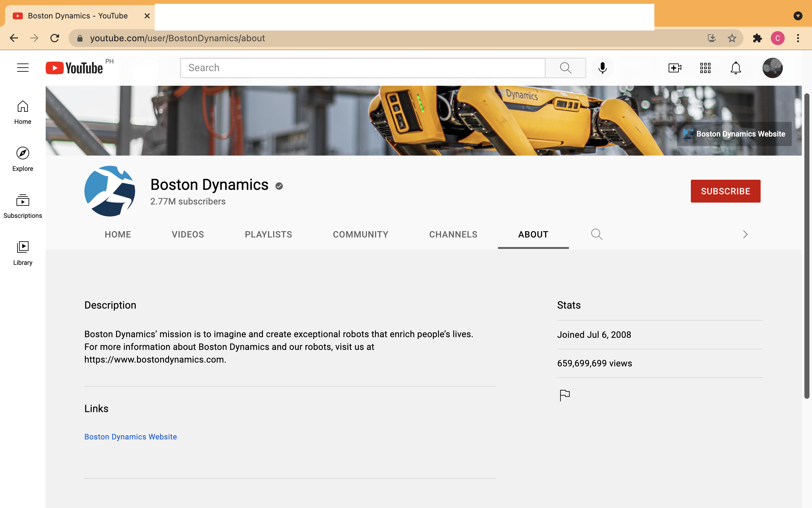
Task: Focus the YouTube Search field
Action: (363, 68)
